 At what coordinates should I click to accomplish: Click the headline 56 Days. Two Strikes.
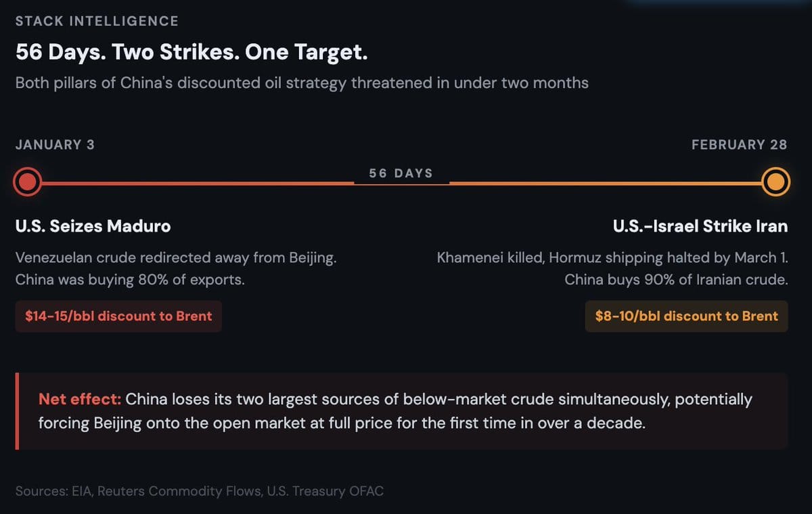(x=191, y=53)
